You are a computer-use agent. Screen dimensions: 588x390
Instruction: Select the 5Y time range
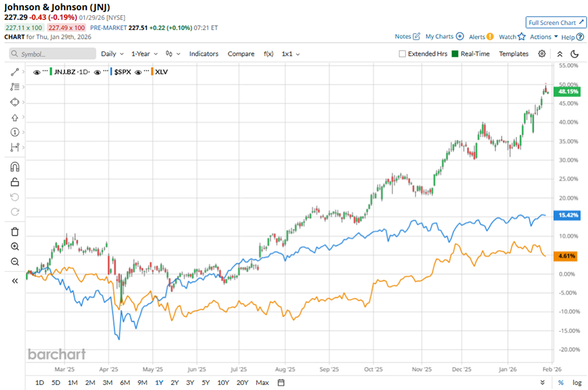[206, 382]
